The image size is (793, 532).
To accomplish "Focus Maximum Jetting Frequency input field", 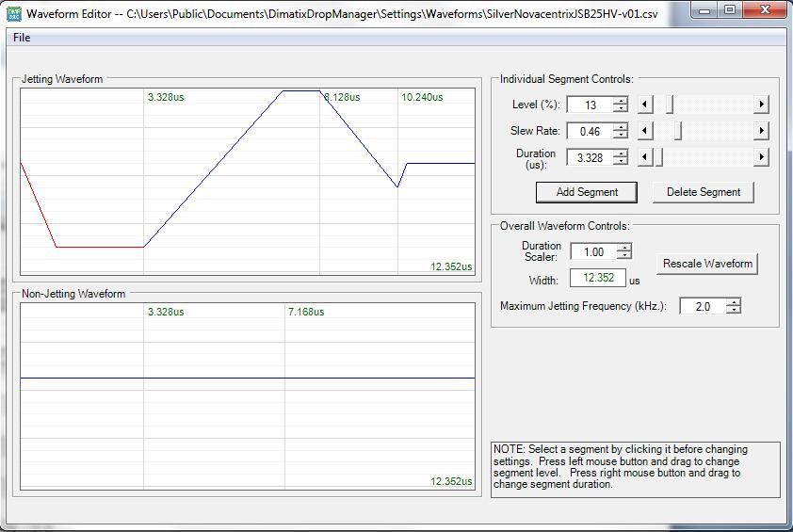I will pyautogui.click(x=703, y=306).
